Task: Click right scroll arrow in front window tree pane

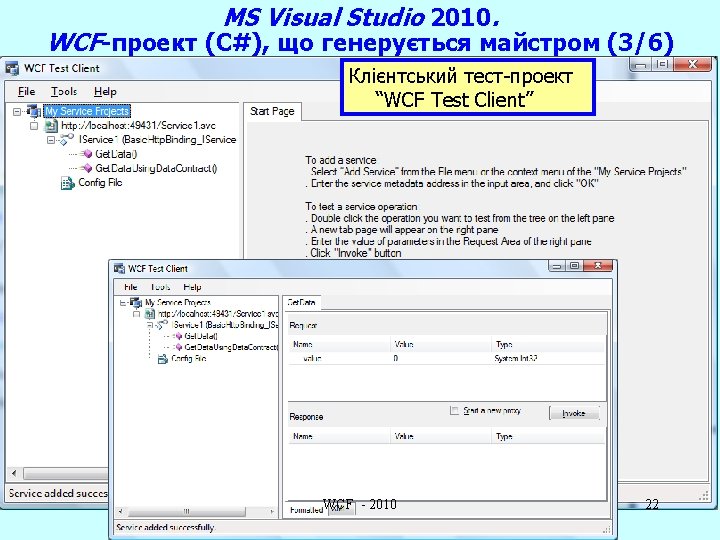Action: click(x=272, y=511)
